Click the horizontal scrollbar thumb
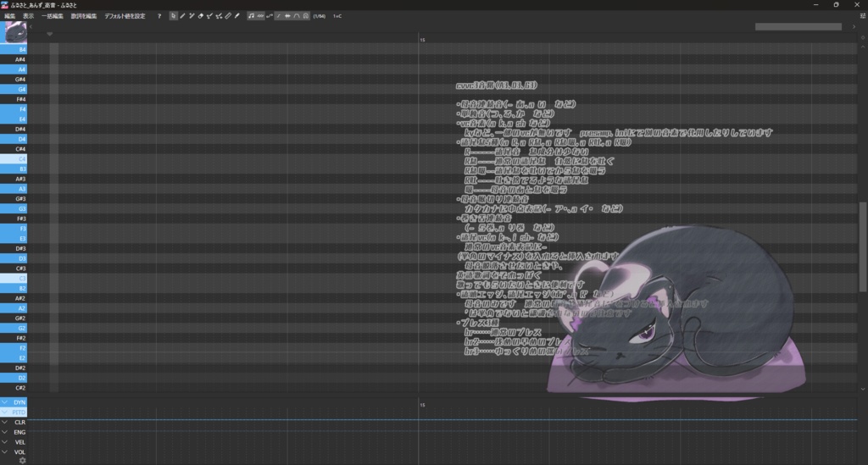The height and width of the screenshot is (465, 868). point(798,26)
